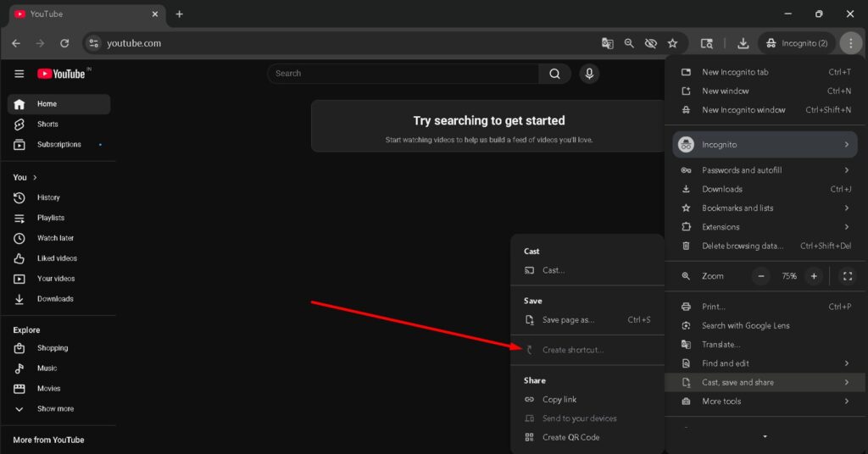Close the YouTube tab
The width and height of the screenshot is (868, 454).
click(155, 14)
